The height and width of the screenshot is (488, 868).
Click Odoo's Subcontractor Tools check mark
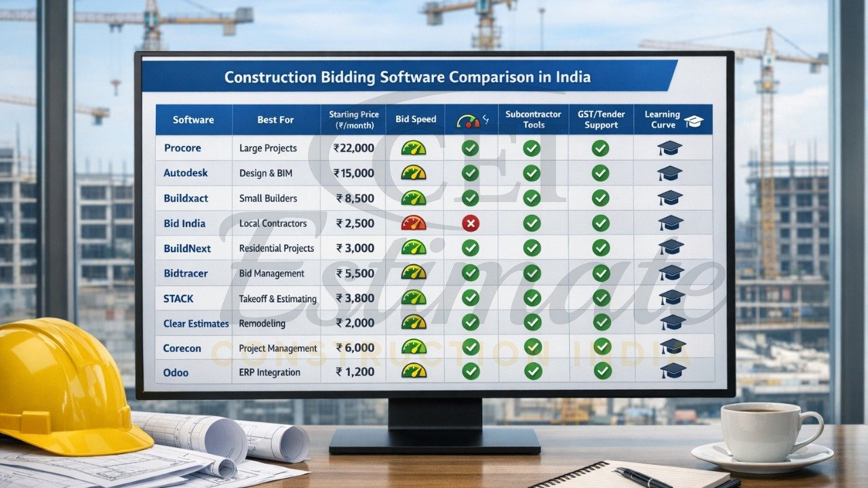(x=533, y=371)
